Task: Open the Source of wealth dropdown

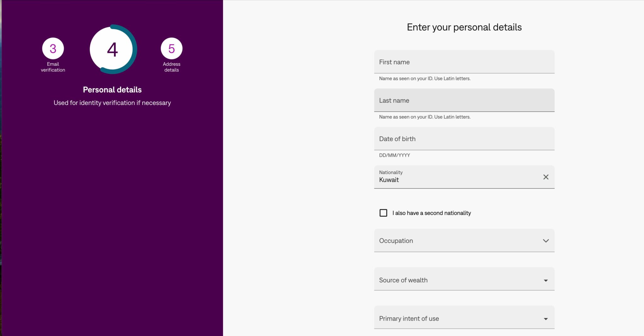Action: 464,279
